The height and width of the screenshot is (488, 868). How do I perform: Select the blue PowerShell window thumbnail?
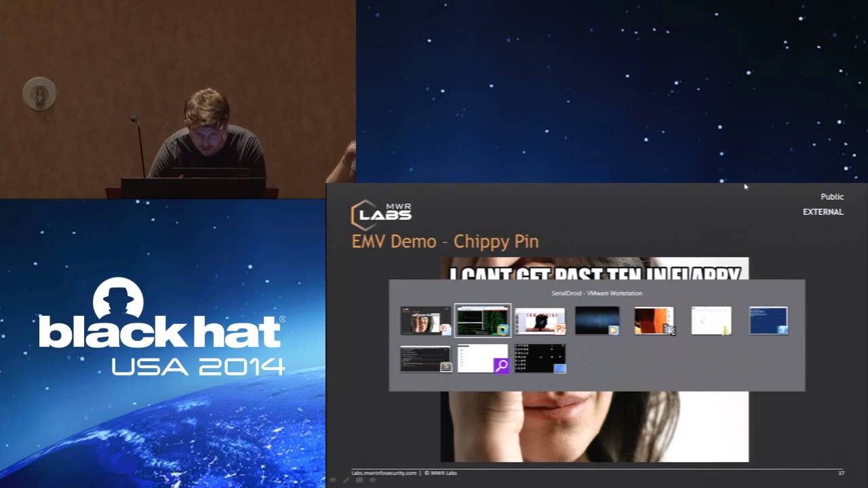[768, 321]
